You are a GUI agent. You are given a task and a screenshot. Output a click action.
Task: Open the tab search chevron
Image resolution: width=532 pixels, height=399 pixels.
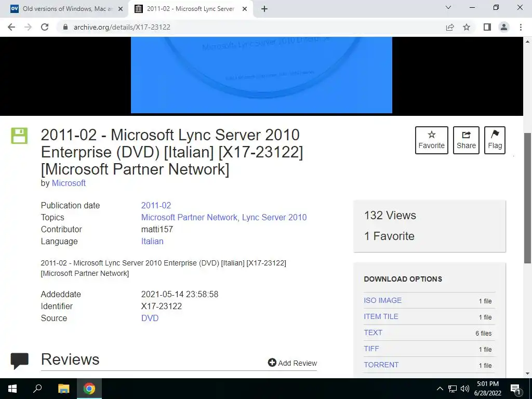pyautogui.click(x=448, y=7)
